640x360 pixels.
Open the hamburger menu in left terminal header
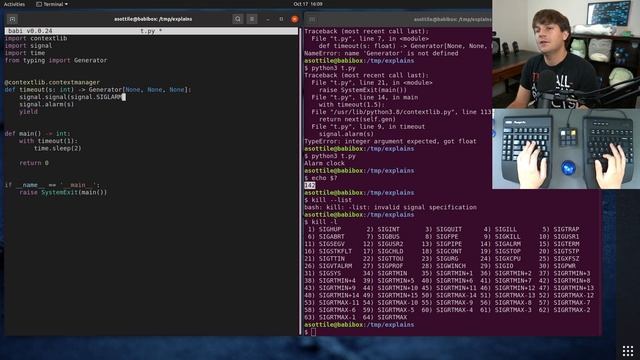pyautogui.click(x=252, y=19)
